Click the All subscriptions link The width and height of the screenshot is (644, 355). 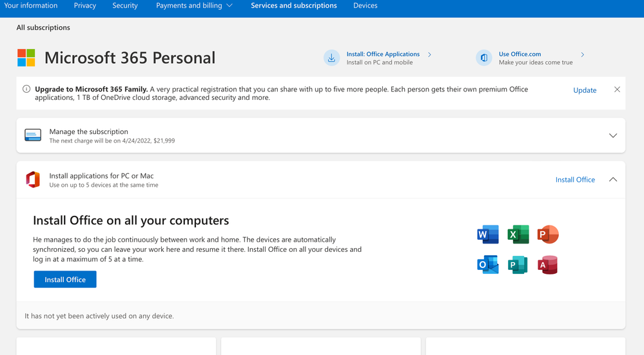(x=43, y=28)
